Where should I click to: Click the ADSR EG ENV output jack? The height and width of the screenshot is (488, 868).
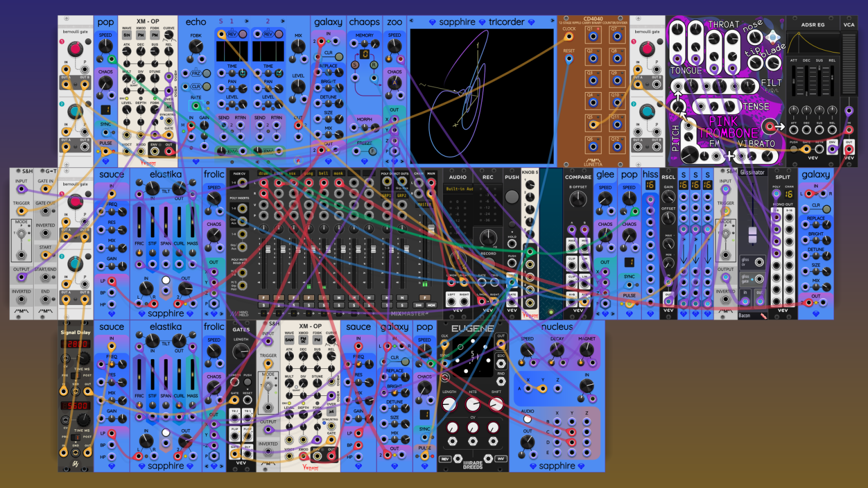coord(832,150)
